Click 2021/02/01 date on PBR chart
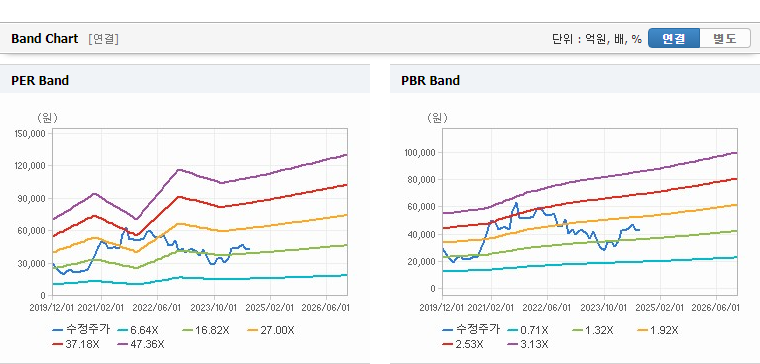Viewport: 760px width, 364px height. (491, 308)
